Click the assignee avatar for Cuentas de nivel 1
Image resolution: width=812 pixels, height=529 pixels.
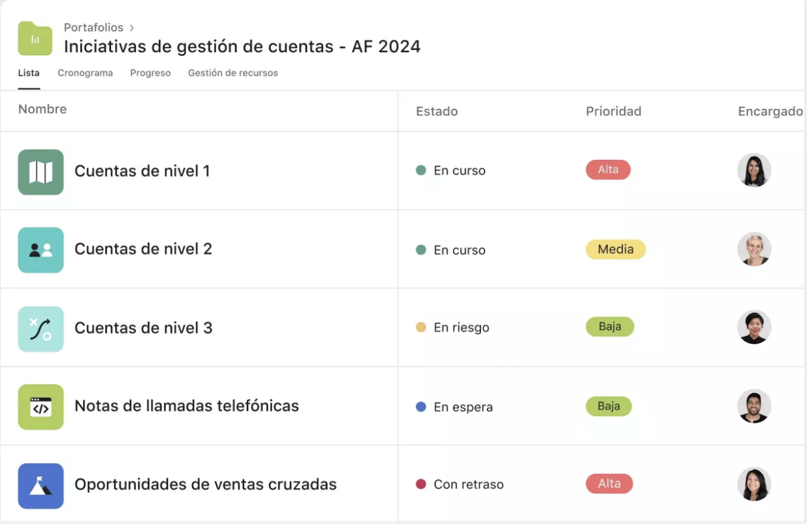(754, 170)
